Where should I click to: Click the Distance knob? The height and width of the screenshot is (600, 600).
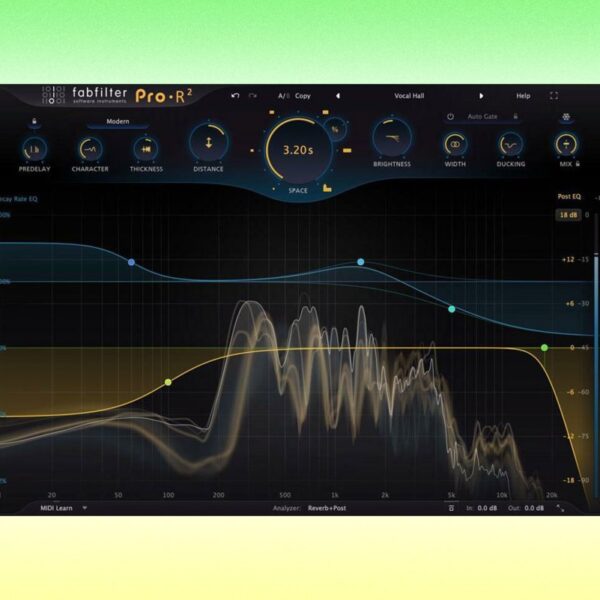point(209,142)
